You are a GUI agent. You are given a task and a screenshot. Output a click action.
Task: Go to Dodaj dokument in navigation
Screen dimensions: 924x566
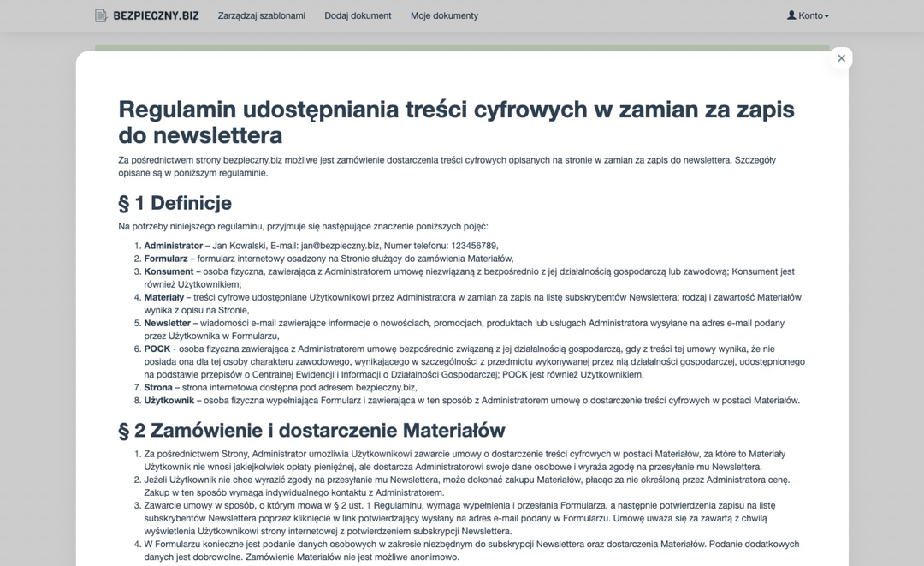tap(358, 15)
